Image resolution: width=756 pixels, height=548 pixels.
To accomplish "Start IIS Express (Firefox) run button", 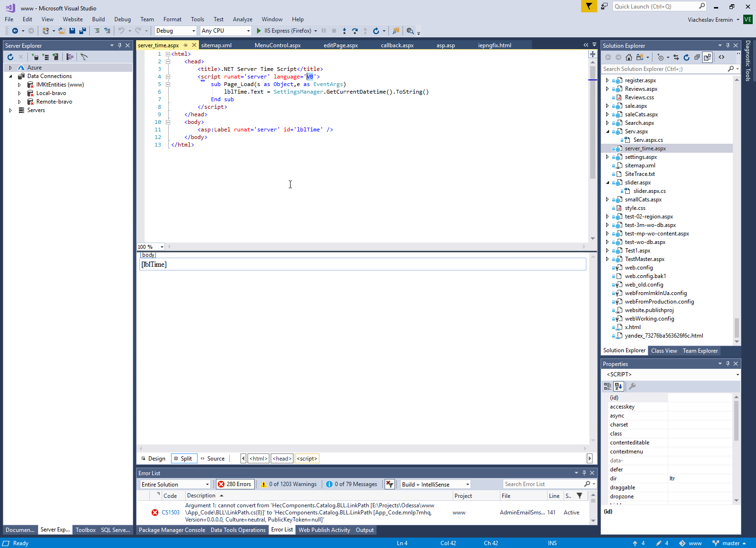I will click(x=258, y=31).
